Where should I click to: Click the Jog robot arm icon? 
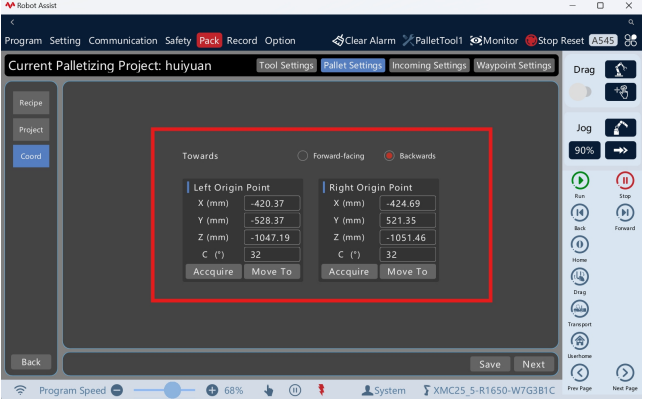pyautogui.click(x=620, y=128)
